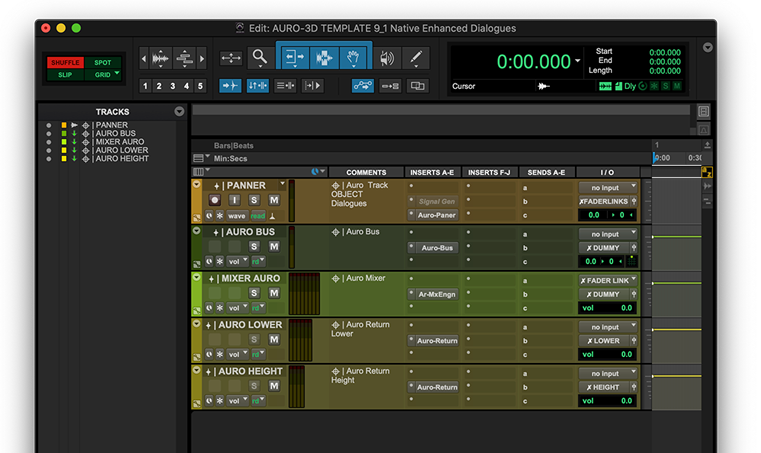The image size is (761, 453).
Task: Solo the AURO BUS track
Action: tap(254, 247)
